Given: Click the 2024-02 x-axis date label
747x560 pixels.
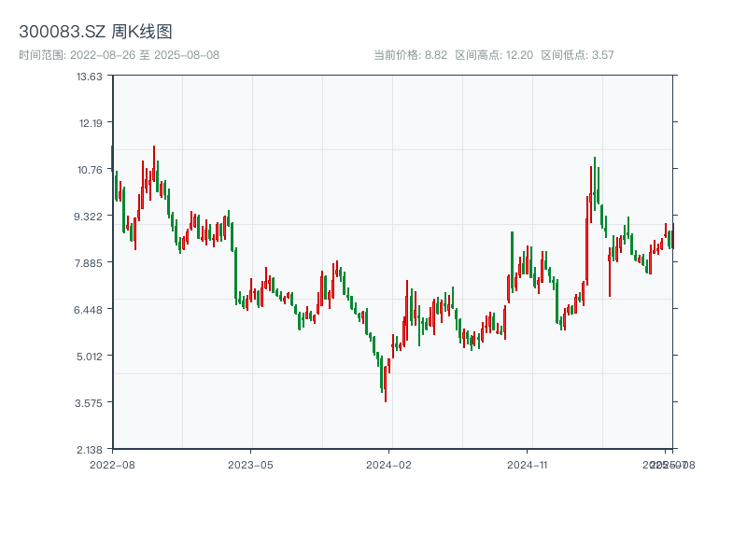Looking at the screenshot, I should (x=388, y=464).
